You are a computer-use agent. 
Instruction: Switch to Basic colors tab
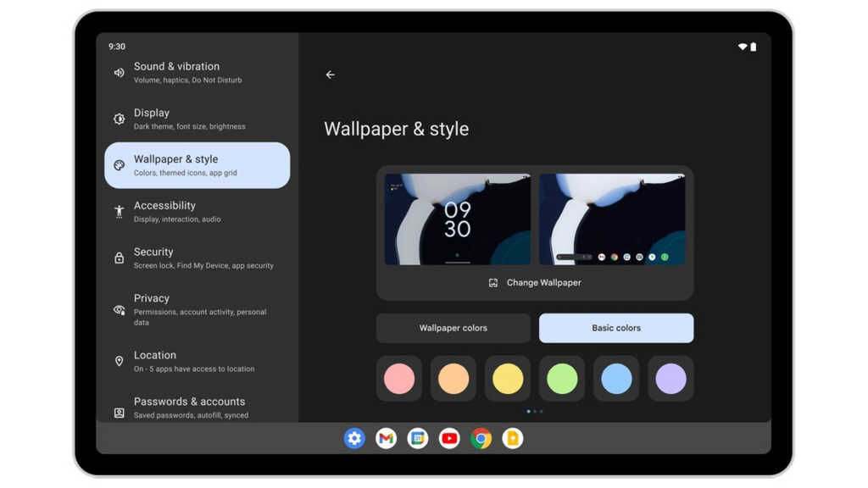click(616, 328)
